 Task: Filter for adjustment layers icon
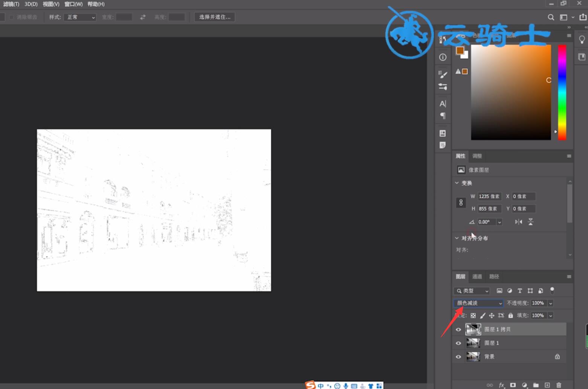[x=510, y=291]
